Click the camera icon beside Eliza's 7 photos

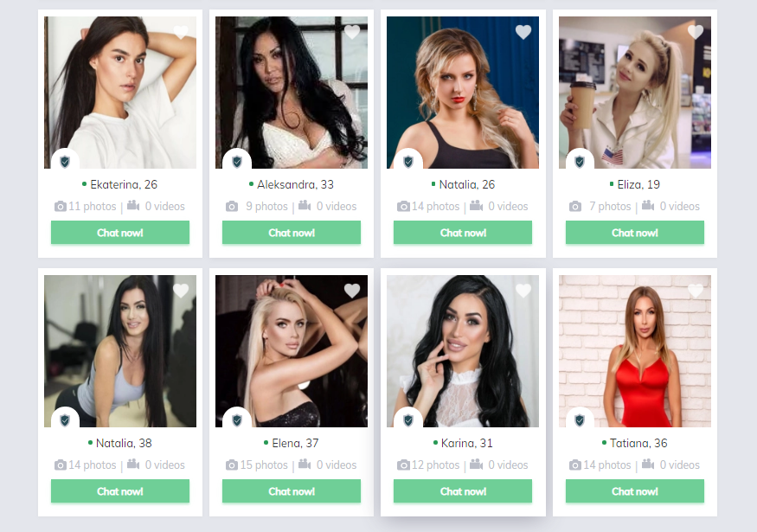click(x=575, y=207)
